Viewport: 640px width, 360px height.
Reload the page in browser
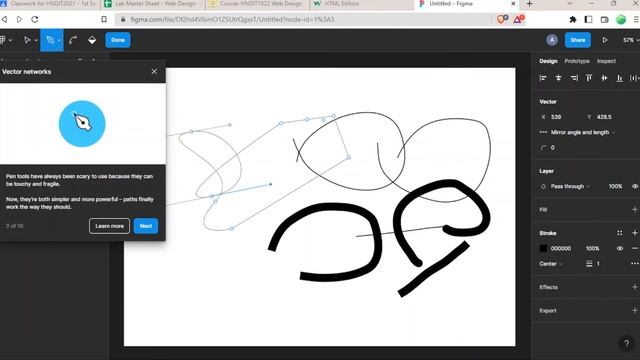coord(35,19)
